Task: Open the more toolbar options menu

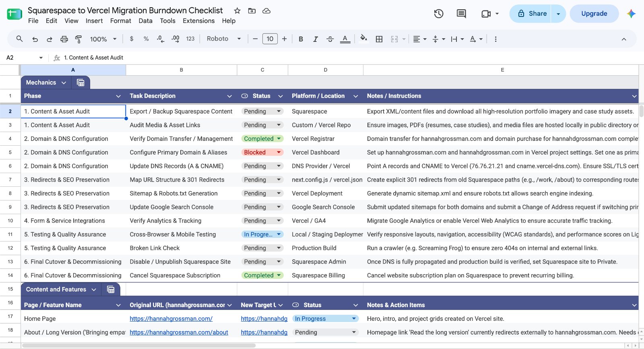Action: click(x=495, y=39)
